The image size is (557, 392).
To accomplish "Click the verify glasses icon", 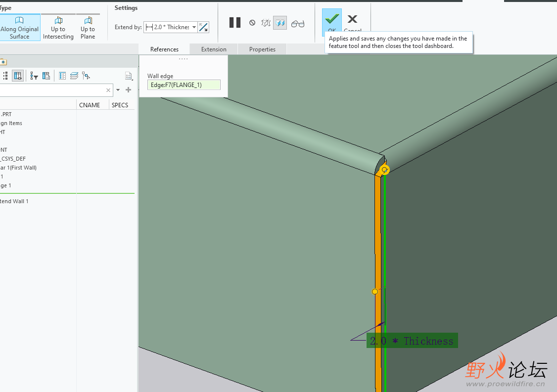I will pos(298,23).
